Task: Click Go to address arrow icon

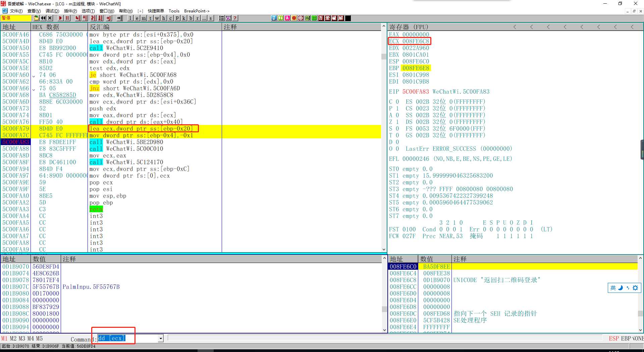Action: tap(120, 18)
